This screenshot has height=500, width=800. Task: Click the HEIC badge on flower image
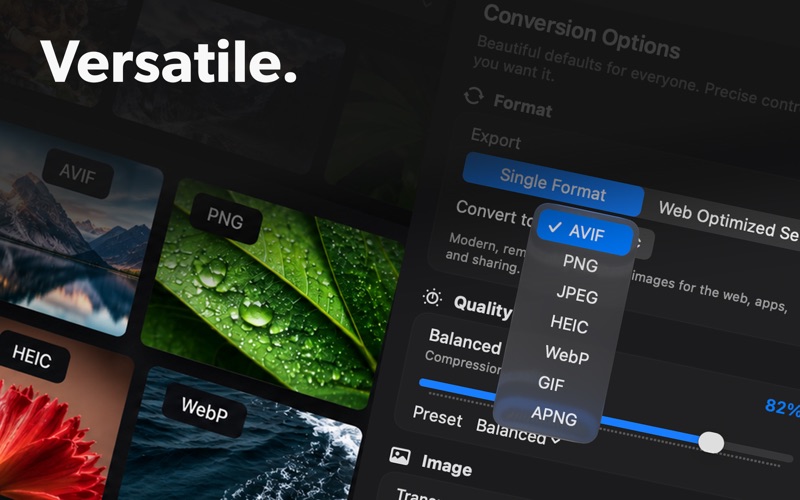click(32, 356)
